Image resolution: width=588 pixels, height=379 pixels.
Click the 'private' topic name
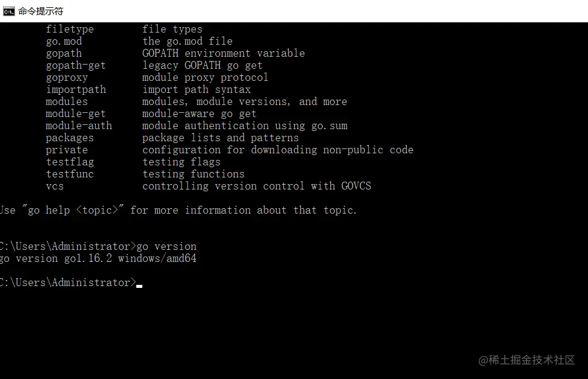point(66,150)
